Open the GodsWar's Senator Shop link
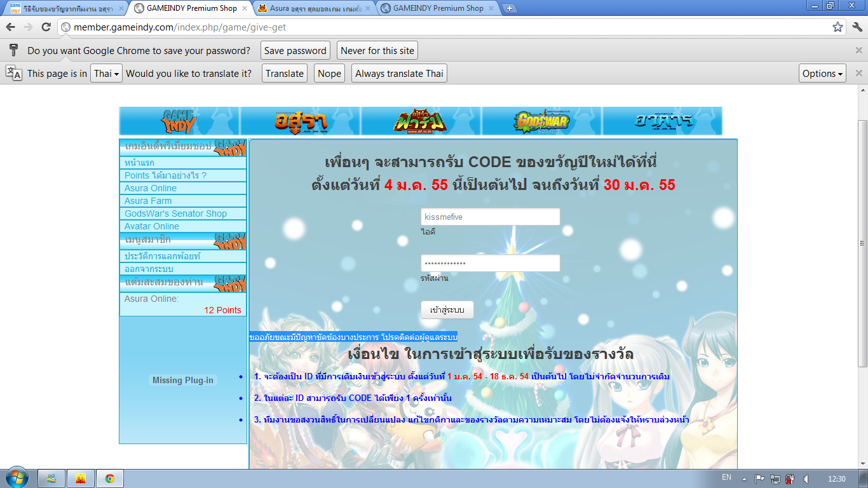 (x=175, y=213)
